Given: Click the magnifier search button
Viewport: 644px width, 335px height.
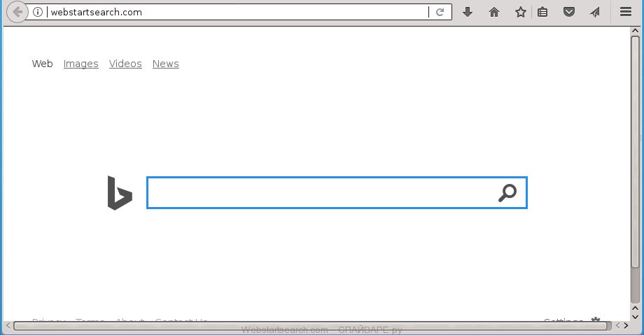Looking at the screenshot, I should point(507,193).
